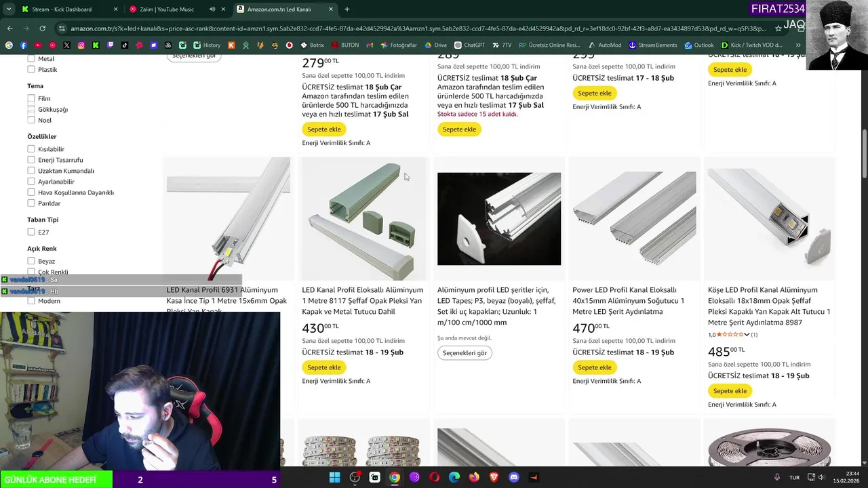Open the TikTok bookmark icon
The image size is (868, 488).
click(x=124, y=45)
